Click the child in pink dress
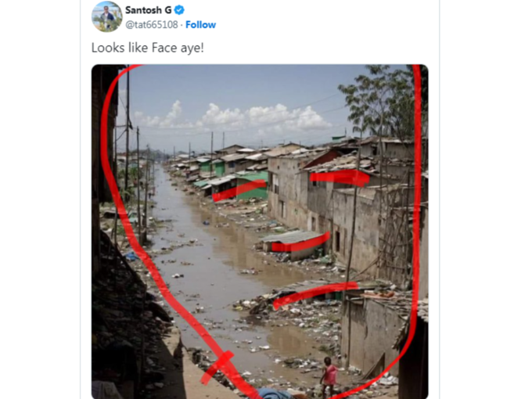The height and width of the screenshot is (399, 532). click(x=329, y=376)
